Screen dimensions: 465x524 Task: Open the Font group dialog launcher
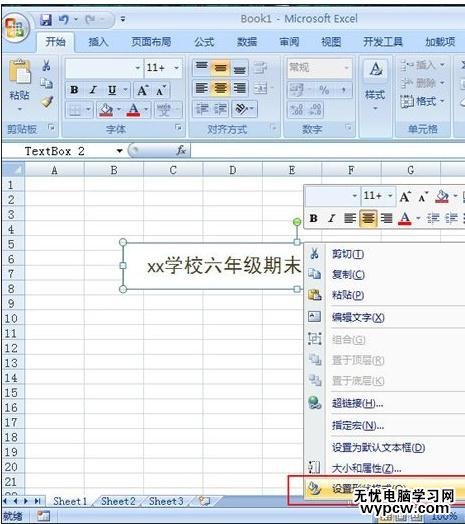click(179, 127)
